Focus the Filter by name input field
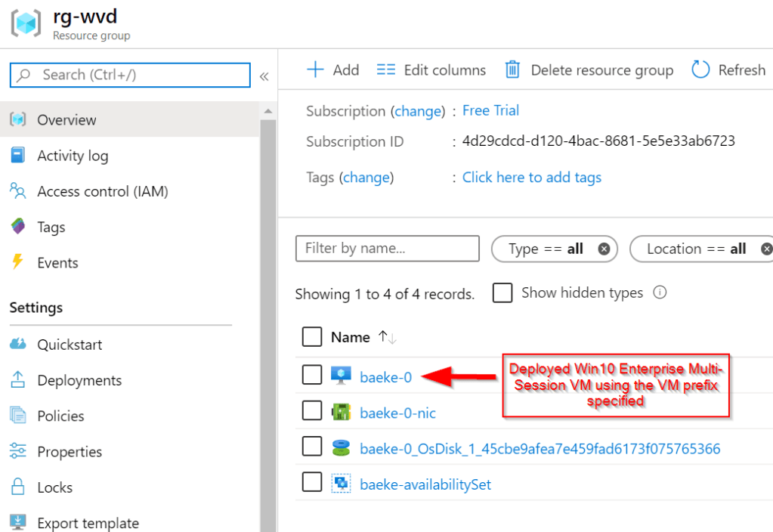This screenshot has width=773, height=532. click(387, 249)
